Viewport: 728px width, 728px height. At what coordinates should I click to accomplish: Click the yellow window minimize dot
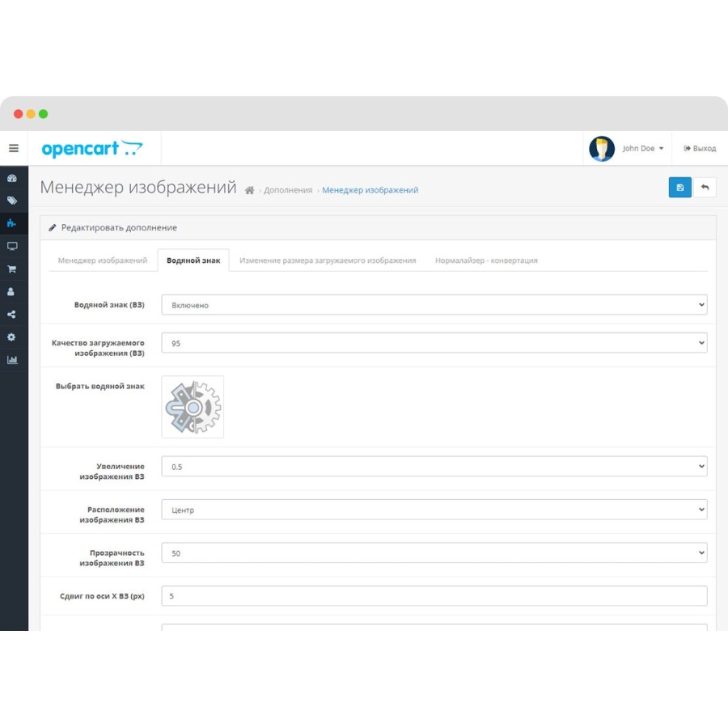pos(31,114)
